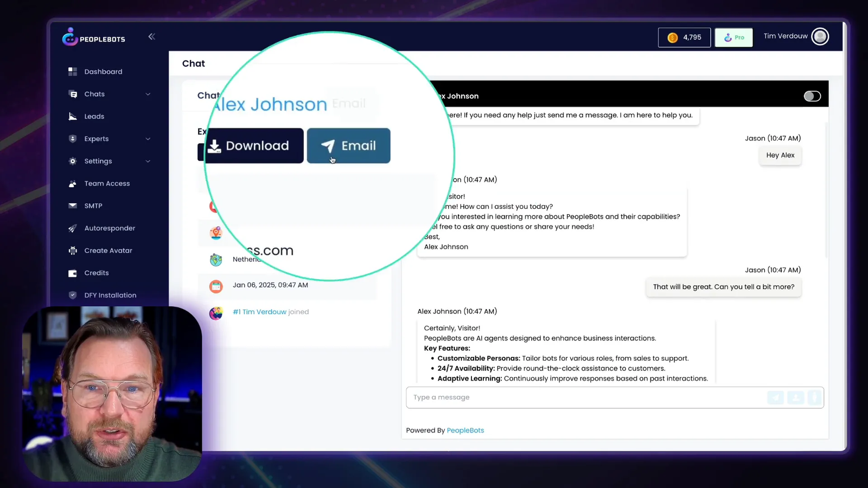The width and height of the screenshot is (868, 488).
Task: Collapse the sidebar with double-arrow icon
Action: pos(151,36)
